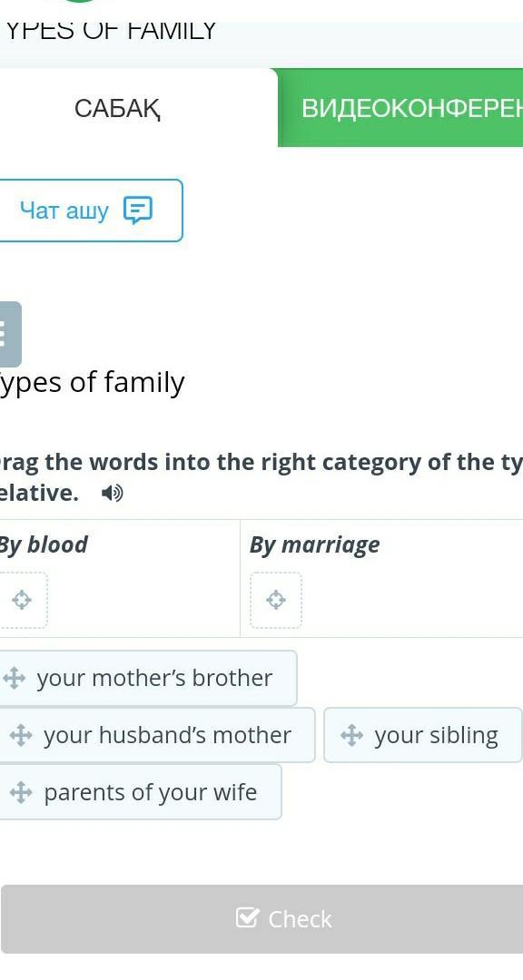
Task: Click the Check button
Action: 261,918
